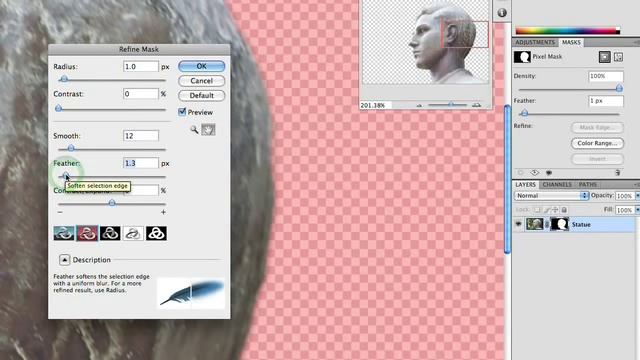Click the Info panel icon

point(502,13)
